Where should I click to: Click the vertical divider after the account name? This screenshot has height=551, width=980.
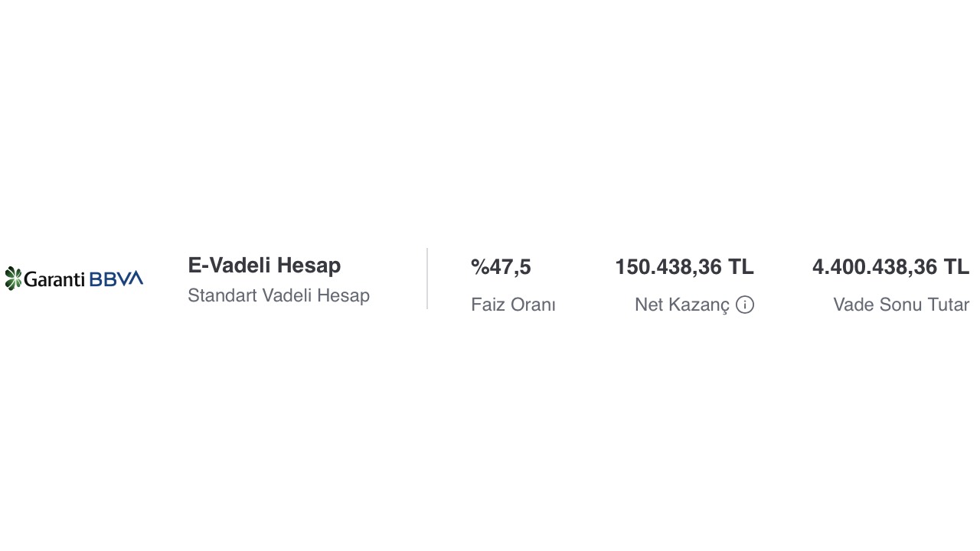pos(427,279)
